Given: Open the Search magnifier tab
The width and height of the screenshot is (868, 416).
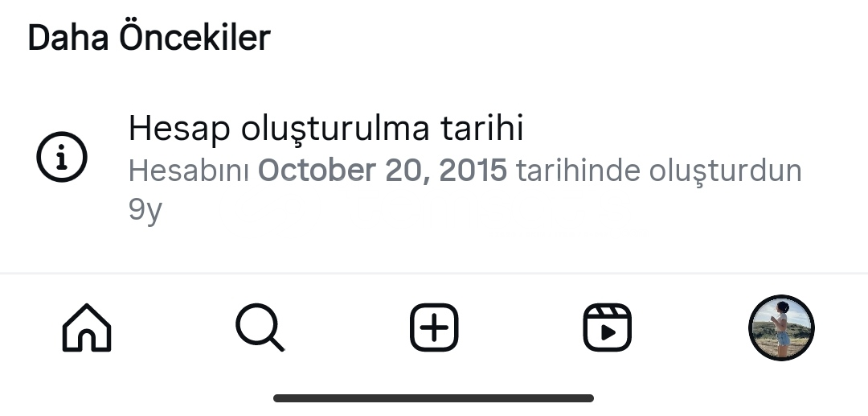Looking at the screenshot, I should [260, 327].
